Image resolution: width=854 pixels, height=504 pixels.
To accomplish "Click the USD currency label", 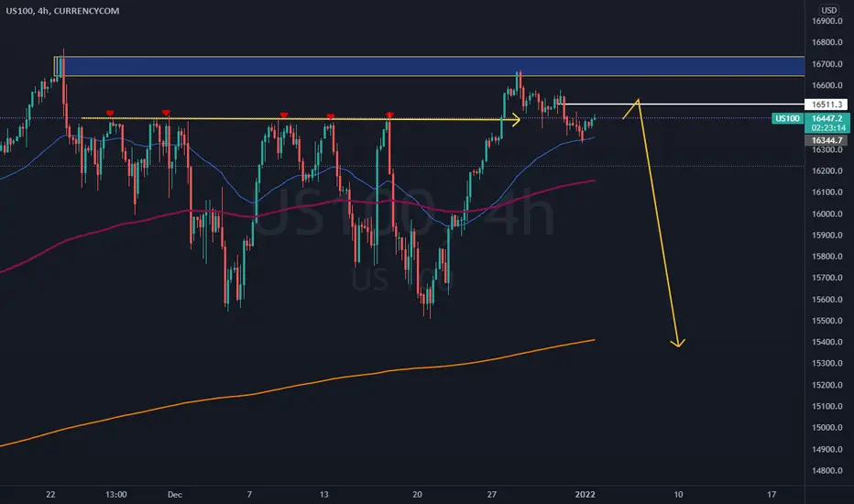I will (x=828, y=10).
